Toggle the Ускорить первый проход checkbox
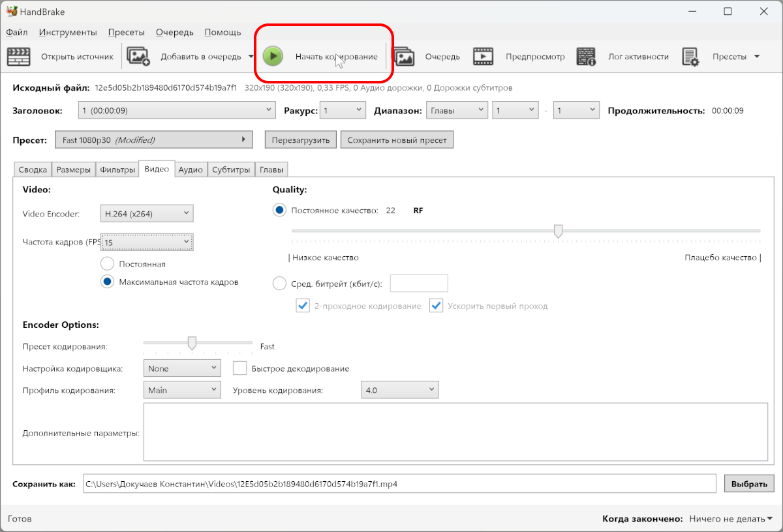The image size is (783, 532). [436, 306]
